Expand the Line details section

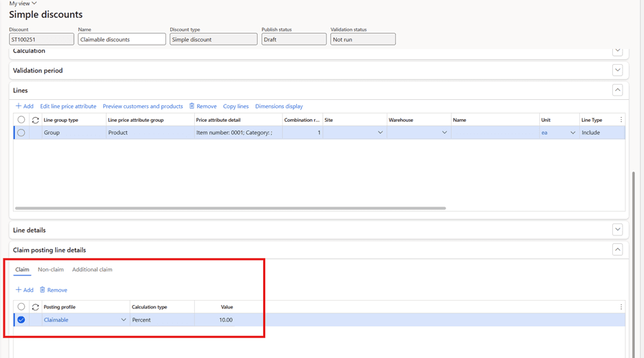[617, 229]
